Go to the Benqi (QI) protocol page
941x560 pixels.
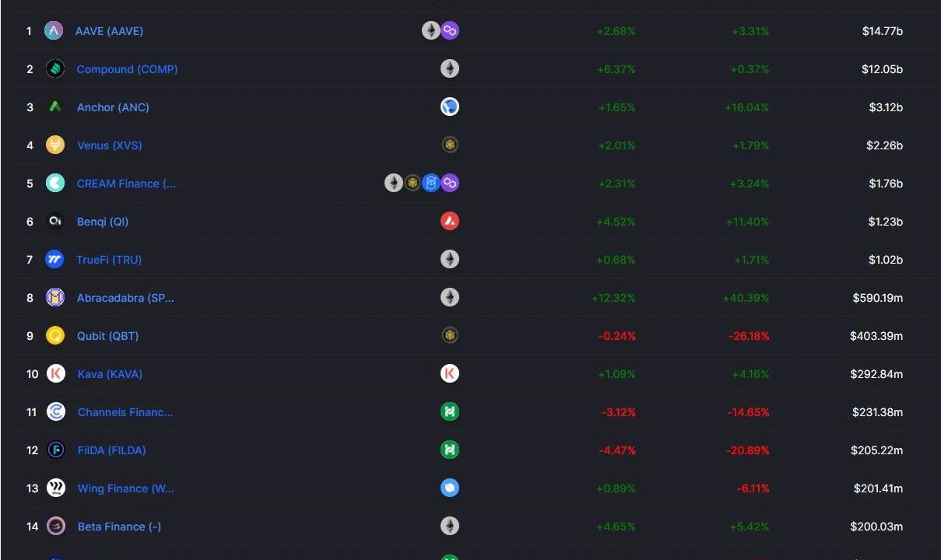[103, 222]
